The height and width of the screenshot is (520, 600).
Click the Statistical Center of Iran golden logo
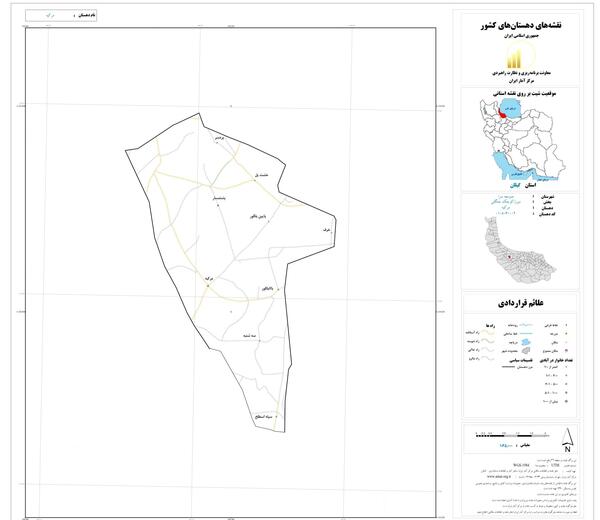coord(520,55)
